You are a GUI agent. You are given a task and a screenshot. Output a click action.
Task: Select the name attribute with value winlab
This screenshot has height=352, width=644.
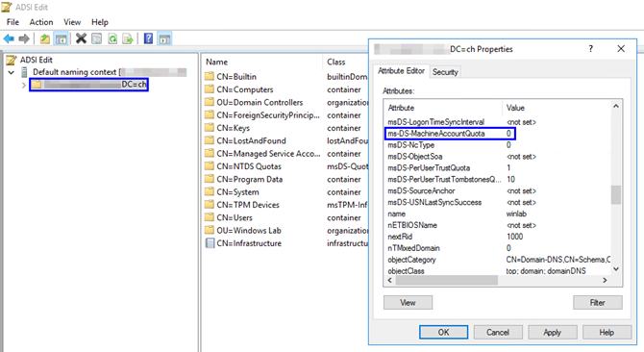[497, 214]
